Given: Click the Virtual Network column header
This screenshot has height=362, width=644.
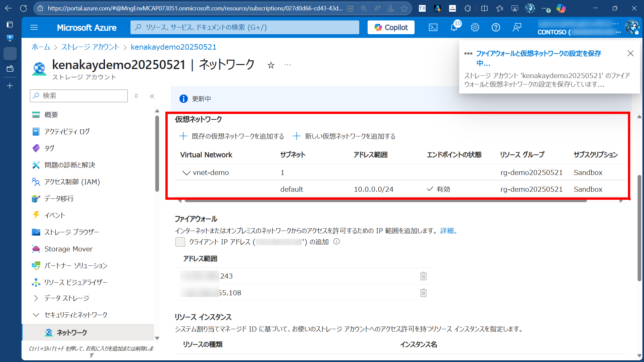Looking at the screenshot, I should coord(206,155).
